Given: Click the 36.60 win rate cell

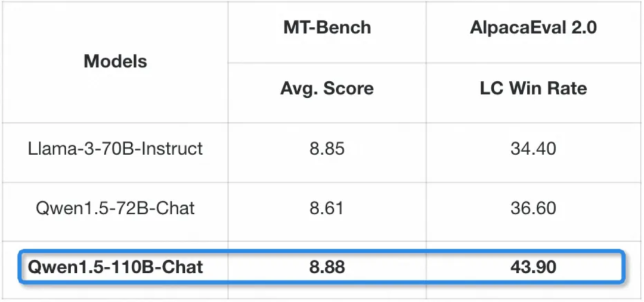Looking at the screenshot, I should [533, 208].
